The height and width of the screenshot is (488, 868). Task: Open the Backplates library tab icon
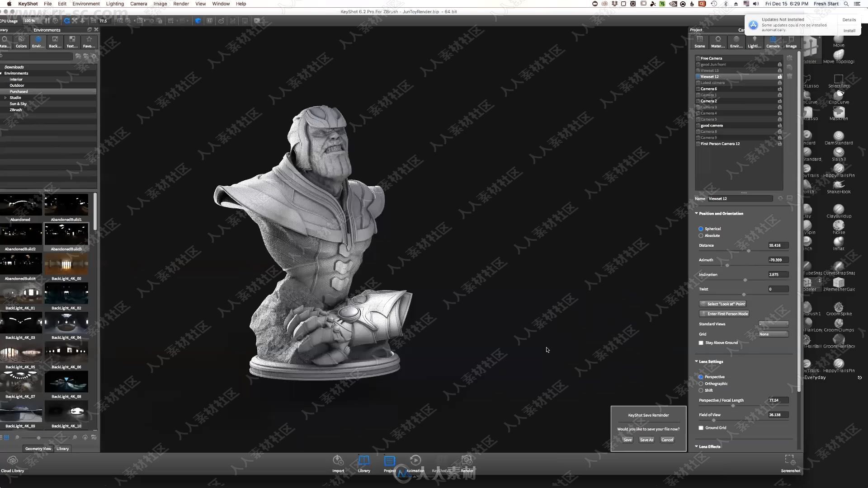55,42
